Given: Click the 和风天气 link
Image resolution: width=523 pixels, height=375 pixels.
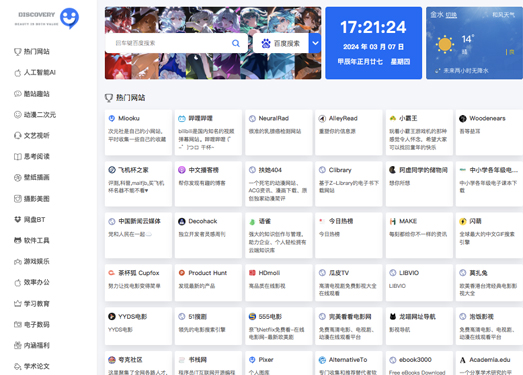Looking at the screenshot, I should 504,15.
